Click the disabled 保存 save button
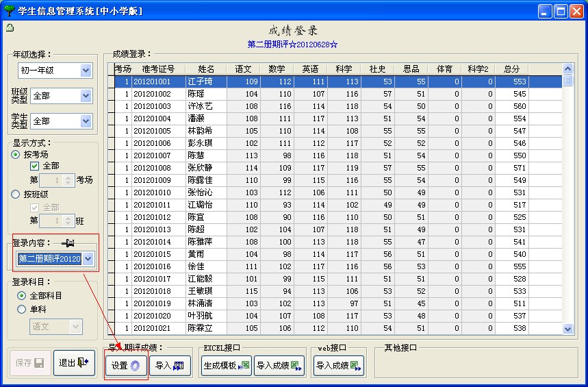The width and height of the screenshot is (588, 387). tap(29, 362)
